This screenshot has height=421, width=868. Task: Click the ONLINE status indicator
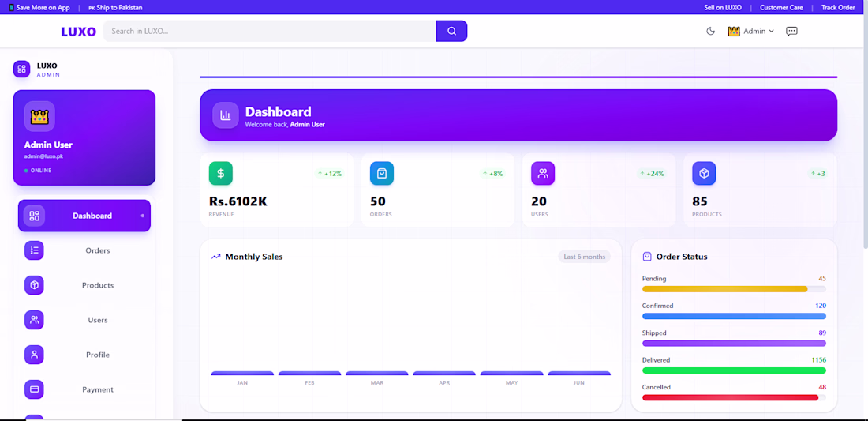tap(38, 171)
